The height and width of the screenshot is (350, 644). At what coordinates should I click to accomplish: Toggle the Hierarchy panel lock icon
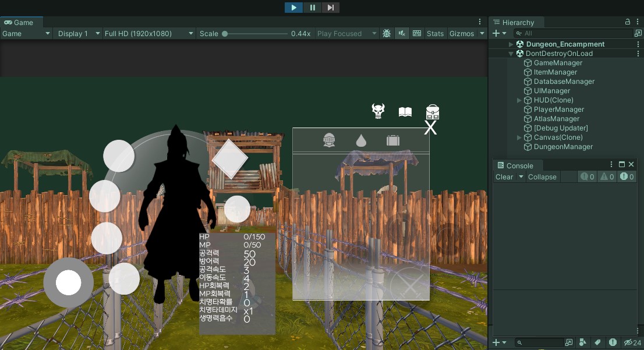point(627,22)
